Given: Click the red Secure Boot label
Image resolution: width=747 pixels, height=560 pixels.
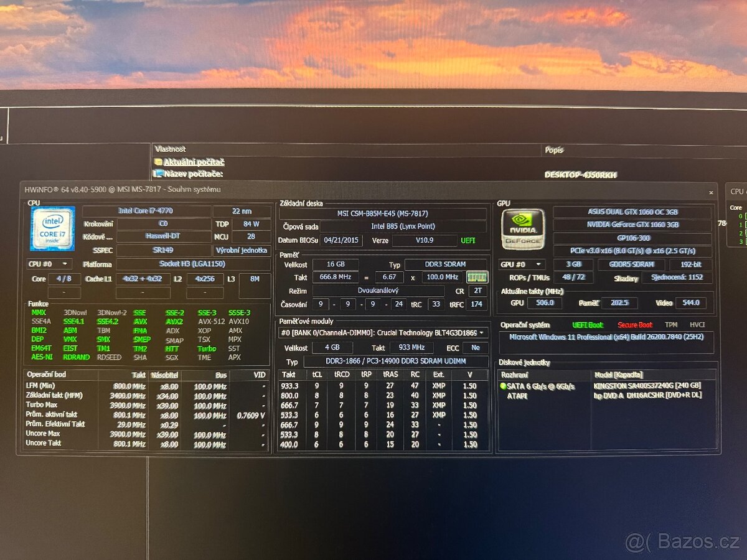Looking at the screenshot, I should click(x=635, y=325).
